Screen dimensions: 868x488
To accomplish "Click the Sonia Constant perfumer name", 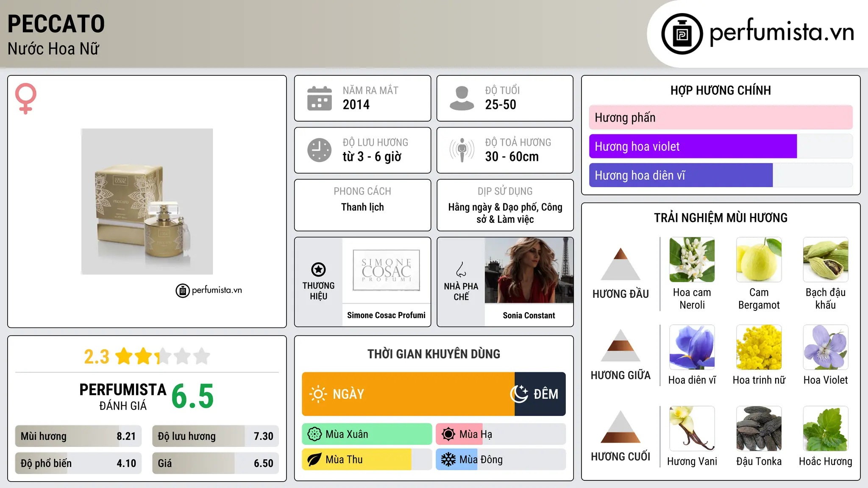I will coord(529,315).
